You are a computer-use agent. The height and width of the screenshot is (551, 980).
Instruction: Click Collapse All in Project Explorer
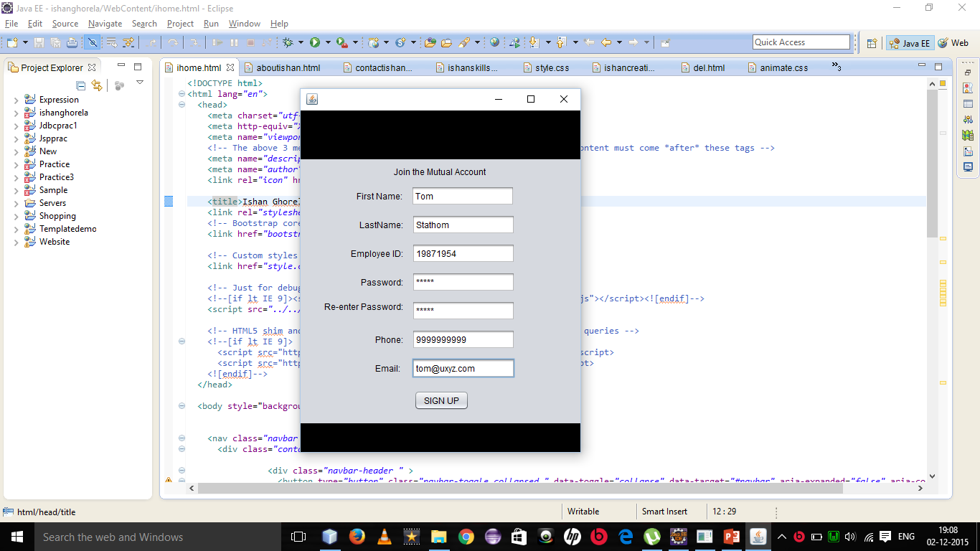[x=81, y=85]
